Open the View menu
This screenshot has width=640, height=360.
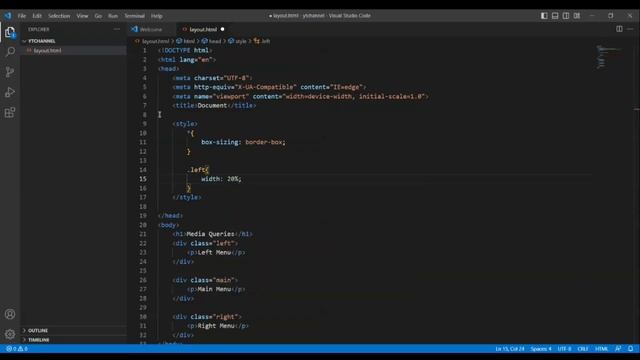click(82, 16)
